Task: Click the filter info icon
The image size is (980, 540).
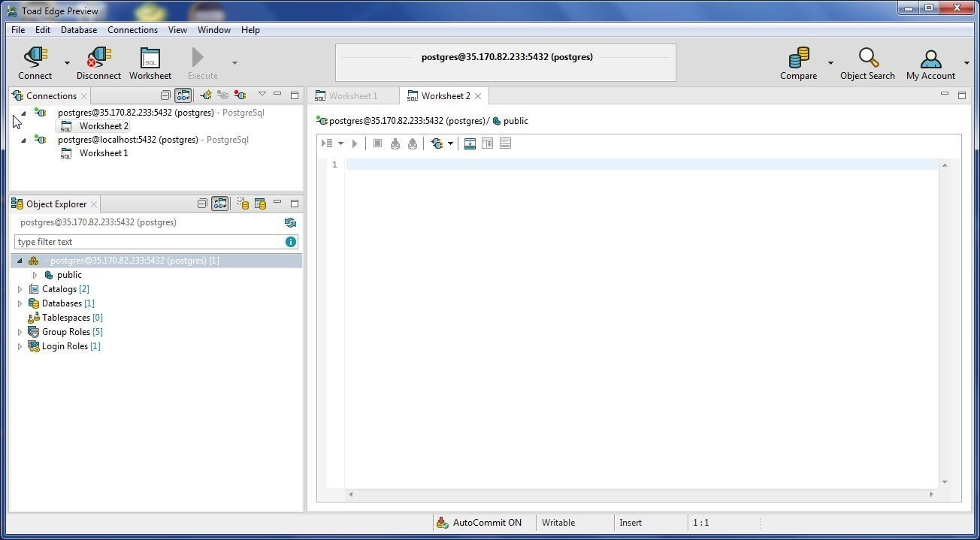Action: tap(290, 242)
